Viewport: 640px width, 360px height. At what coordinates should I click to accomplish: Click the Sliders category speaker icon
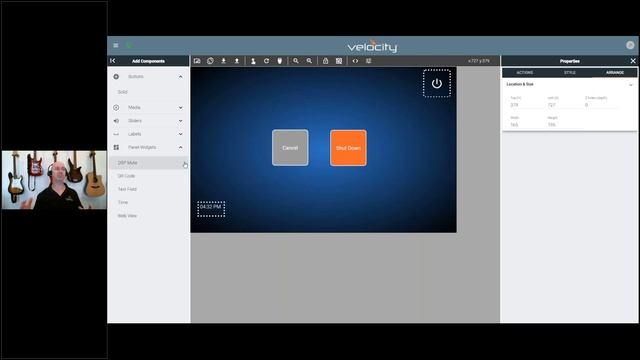[x=116, y=121]
